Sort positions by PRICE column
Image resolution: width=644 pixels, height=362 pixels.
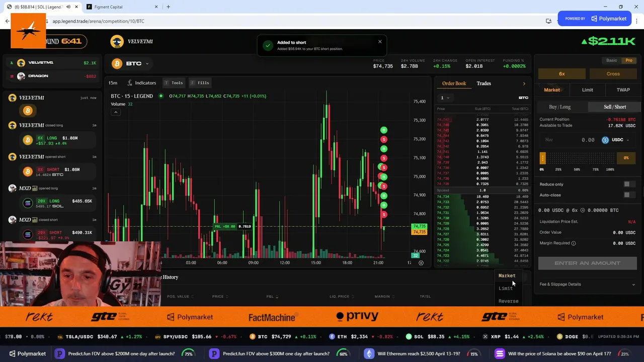(219, 297)
